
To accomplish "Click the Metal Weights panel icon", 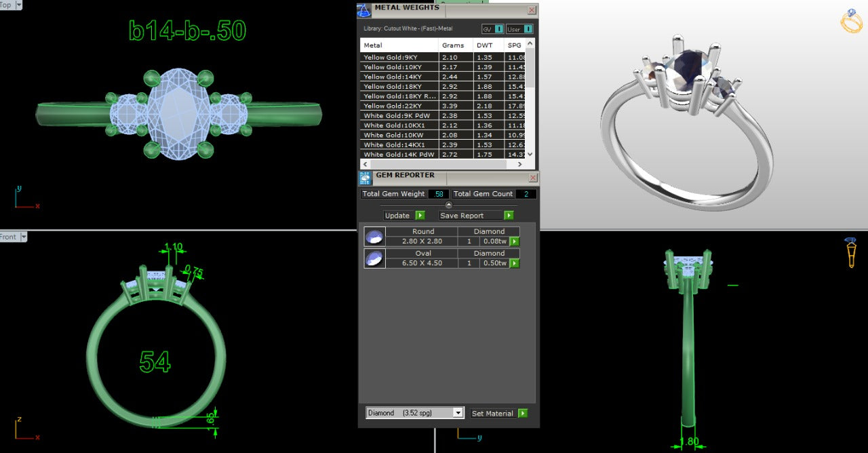I will point(364,10).
